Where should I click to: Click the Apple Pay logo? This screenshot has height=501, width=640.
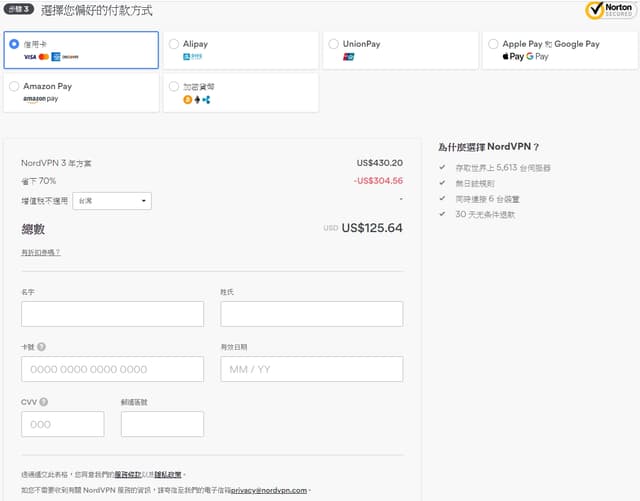[x=513, y=56]
